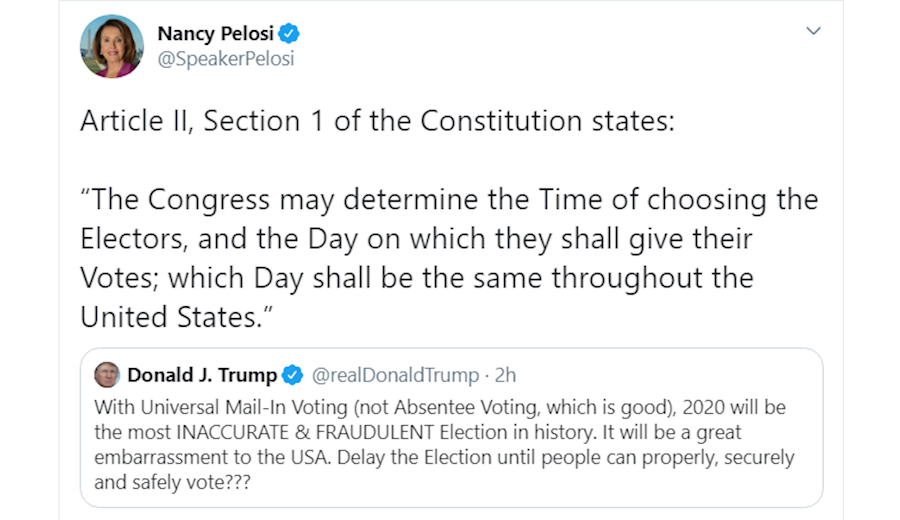Click the verified badge beside Donald J. Trump
This screenshot has width=900, height=520.
[x=292, y=376]
